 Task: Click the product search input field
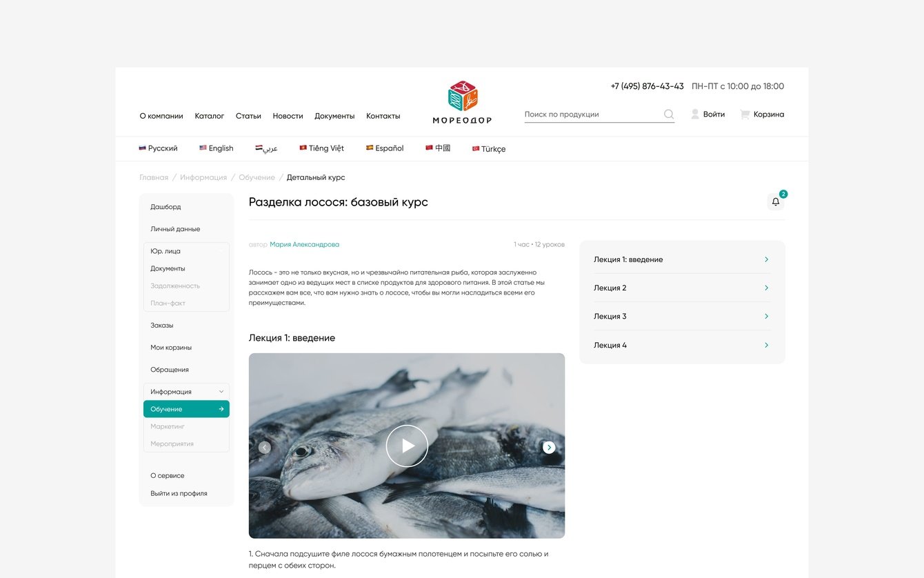(593, 114)
